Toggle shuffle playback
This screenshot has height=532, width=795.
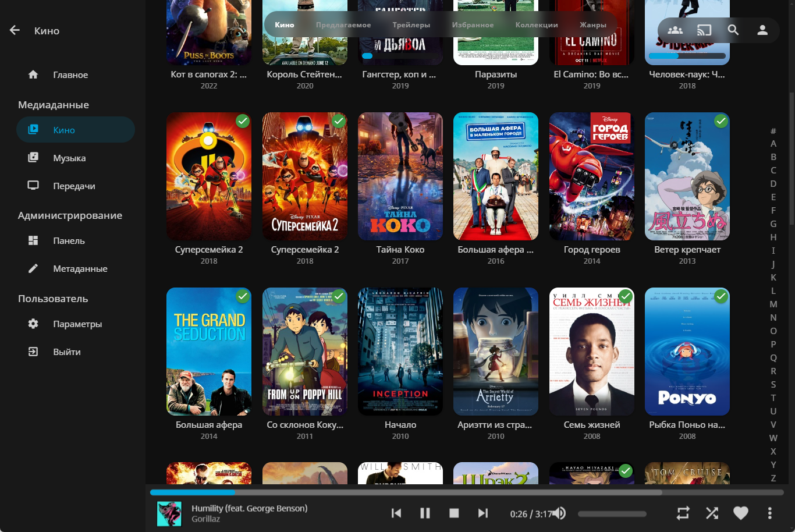tap(712, 513)
